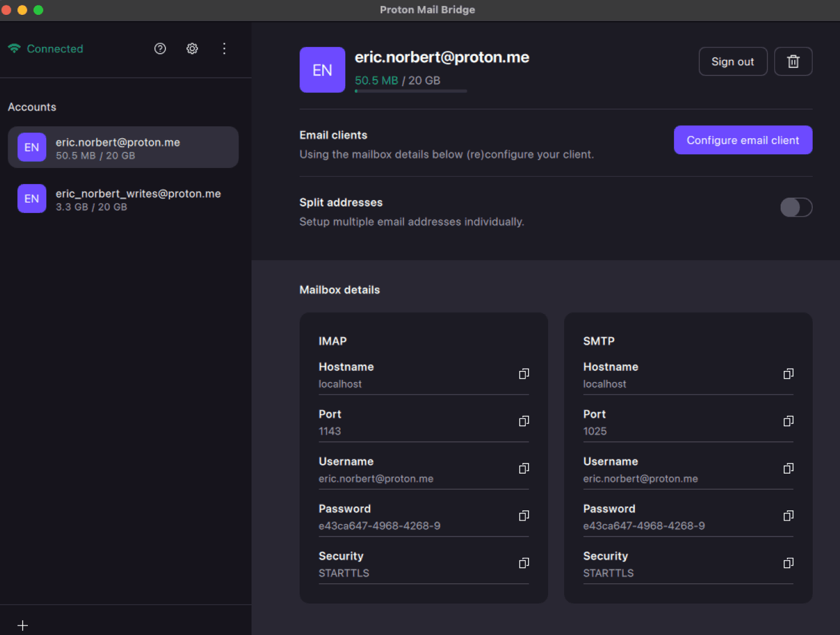Click IMAP password value text
840x635 pixels.
point(380,526)
